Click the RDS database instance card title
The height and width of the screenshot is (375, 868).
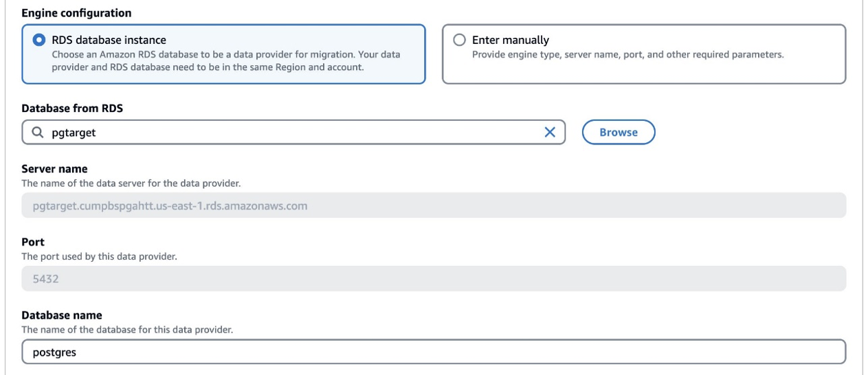pyautogui.click(x=109, y=40)
